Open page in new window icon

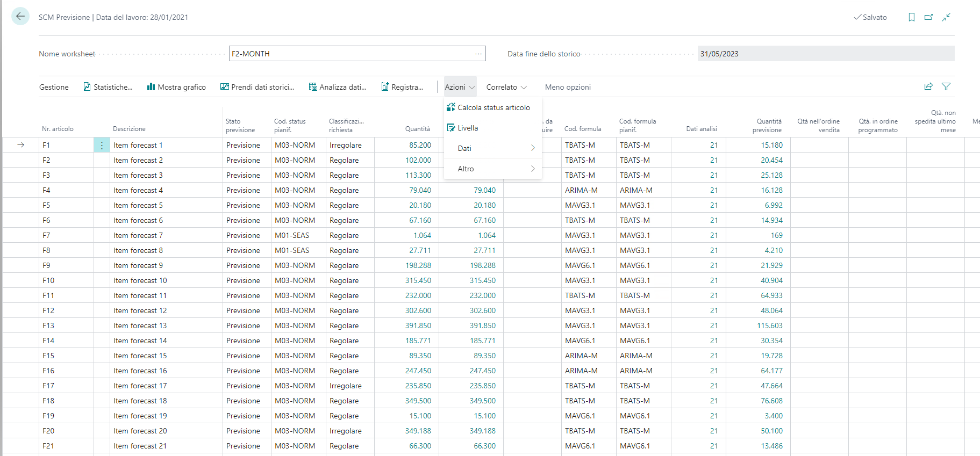[x=928, y=17]
